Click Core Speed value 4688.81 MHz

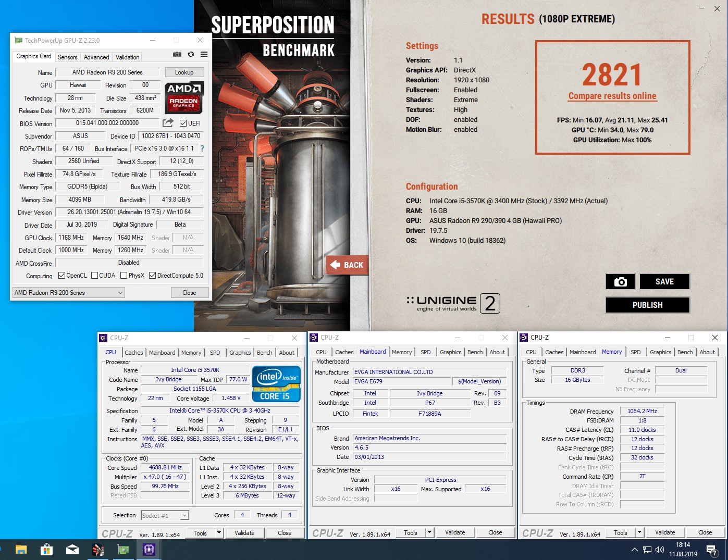coord(165,467)
